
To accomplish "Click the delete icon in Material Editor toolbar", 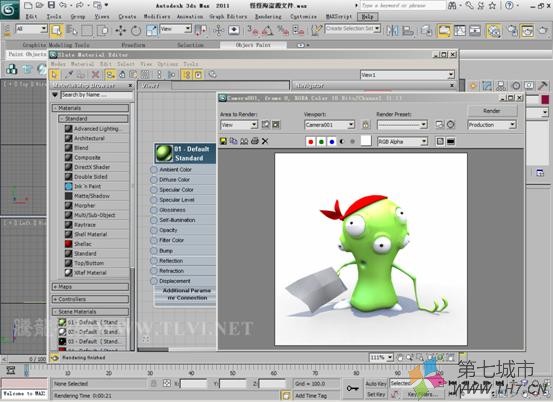I will 95,74.
